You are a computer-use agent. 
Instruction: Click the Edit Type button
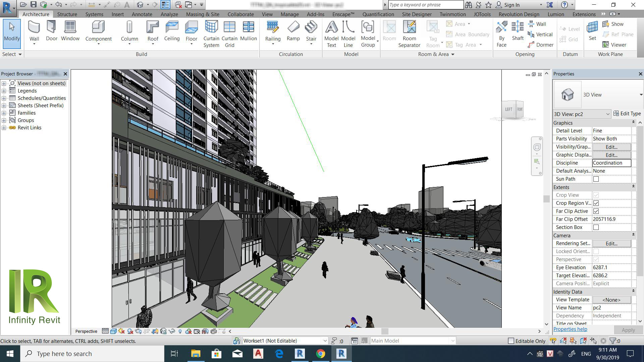(627, 114)
